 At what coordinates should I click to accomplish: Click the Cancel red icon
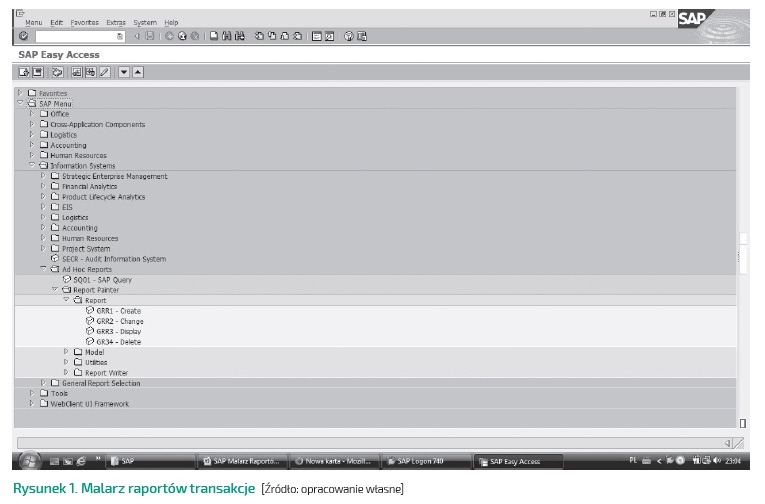coord(195,36)
